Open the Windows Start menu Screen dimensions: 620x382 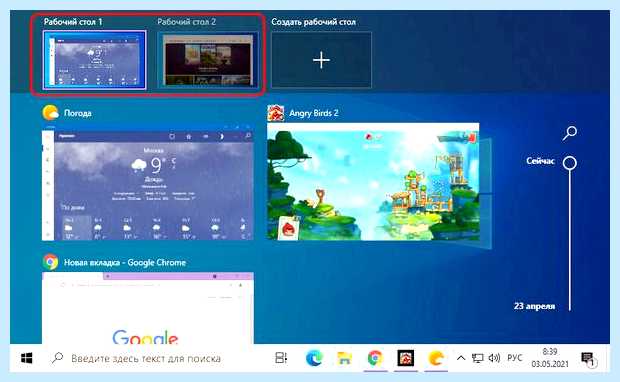coord(26,358)
